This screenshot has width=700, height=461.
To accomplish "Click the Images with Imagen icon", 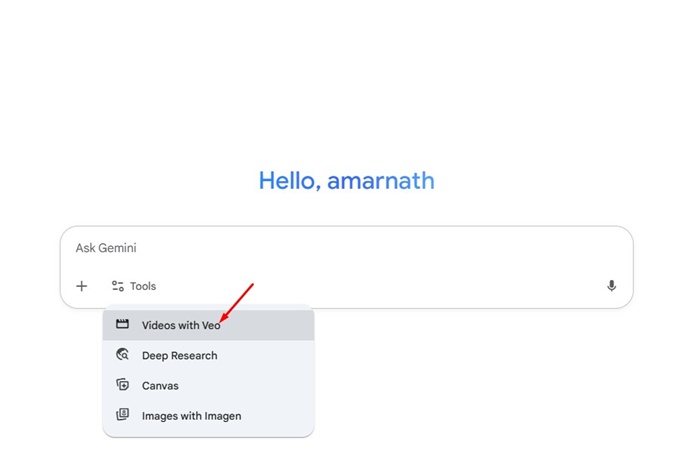I will [x=123, y=415].
